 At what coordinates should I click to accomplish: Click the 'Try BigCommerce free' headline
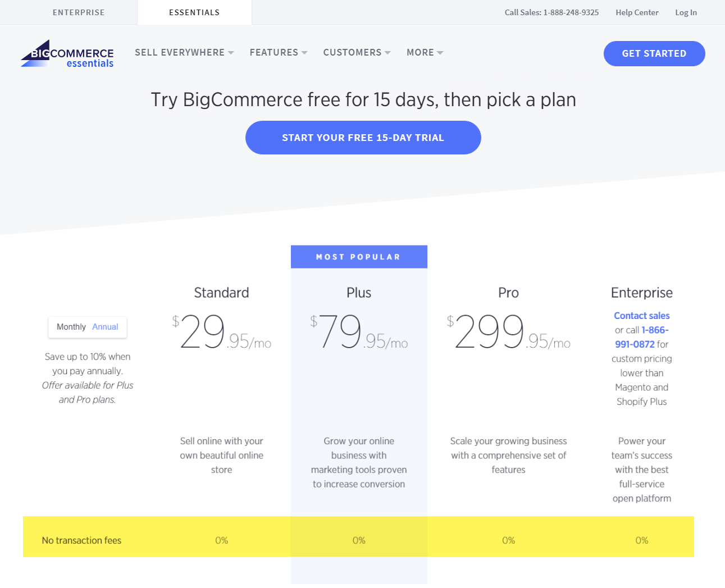[x=363, y=99]
